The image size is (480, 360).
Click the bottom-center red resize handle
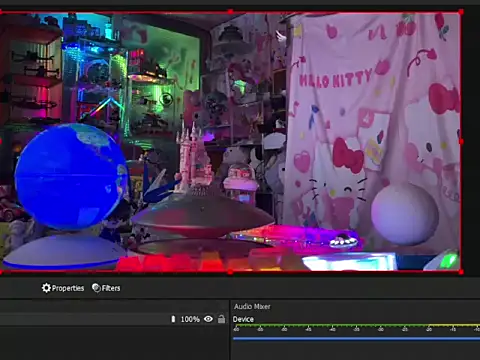point(230,272)
